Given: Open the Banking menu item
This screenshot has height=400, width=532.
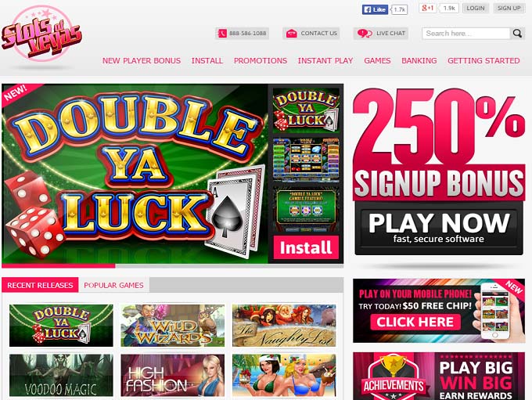Looking at the screenshot, I should coord(419,61).
